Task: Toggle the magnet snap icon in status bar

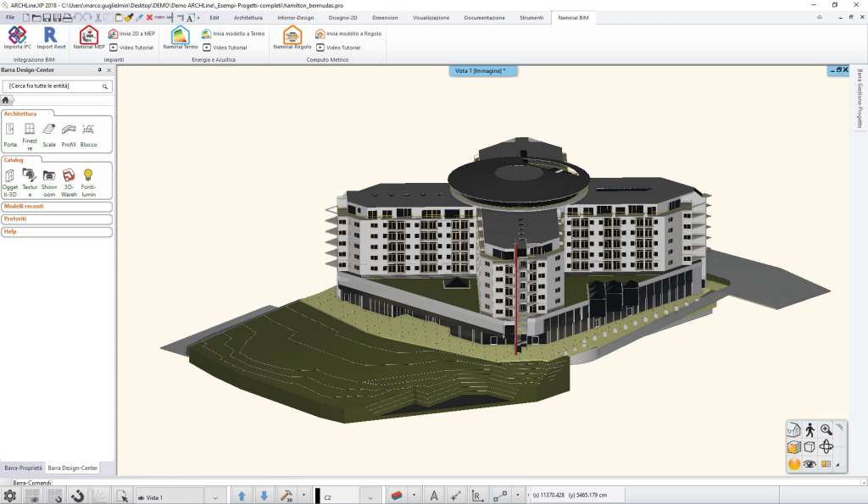Action: (77, 496)
